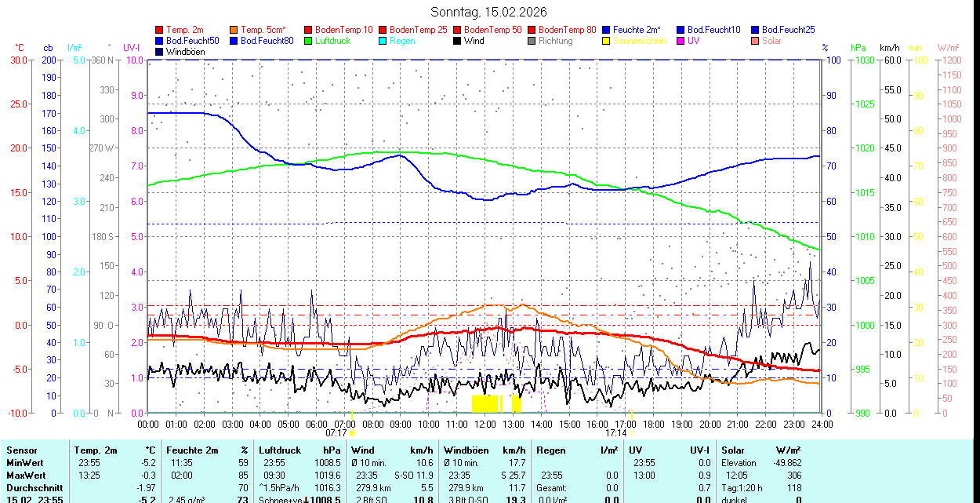The height and width of the screenshot is (503, 980).
Task: Click the green Luftdruck legend square
Action: (308, 41)
